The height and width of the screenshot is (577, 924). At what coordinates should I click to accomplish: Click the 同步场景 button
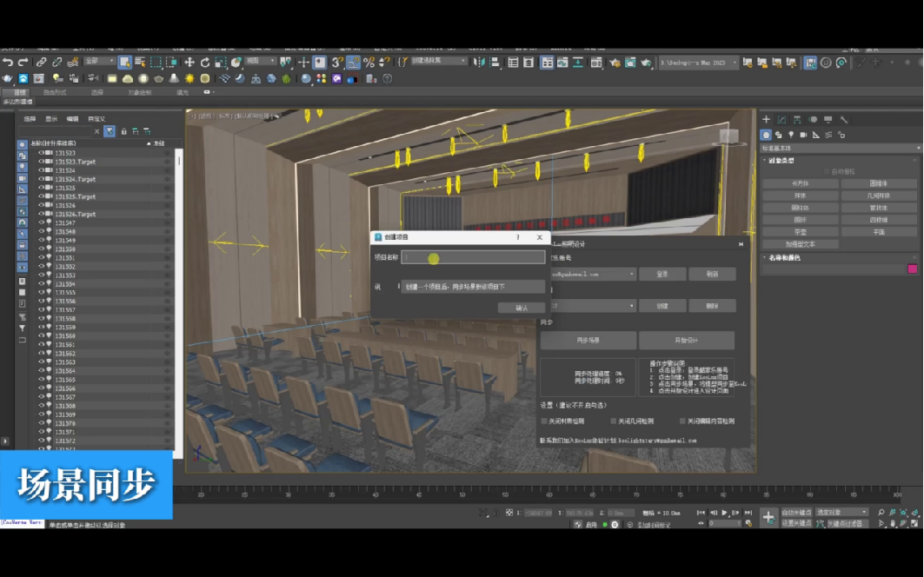point(588,341)
